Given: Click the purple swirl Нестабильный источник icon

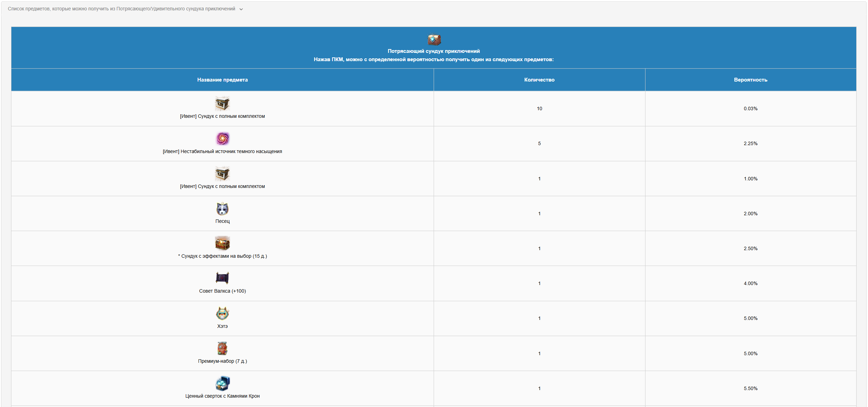Looking at the screenshot, I should click(x=223, y=139).
